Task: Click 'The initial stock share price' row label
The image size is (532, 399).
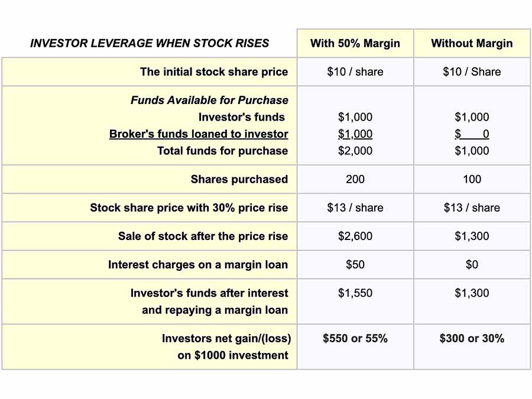Action: [214, 72]
